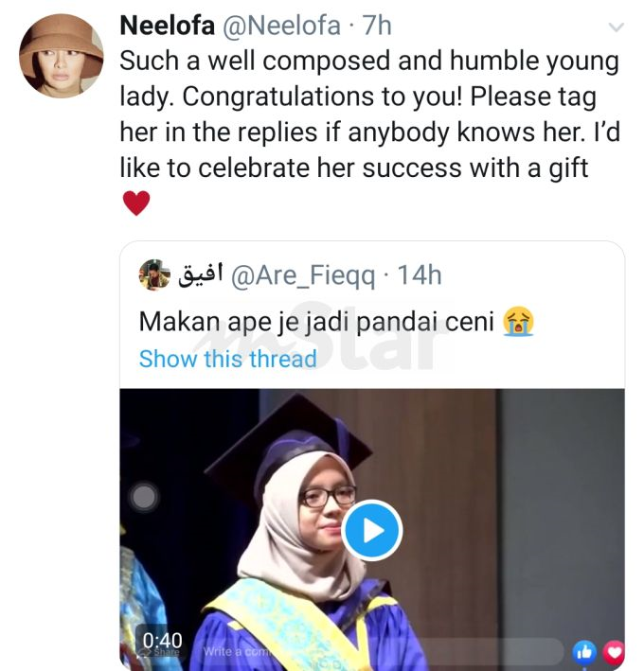This screenshot has height=671, width=644.
Task: Click the red heart emoji
Action: coord(136,203)
